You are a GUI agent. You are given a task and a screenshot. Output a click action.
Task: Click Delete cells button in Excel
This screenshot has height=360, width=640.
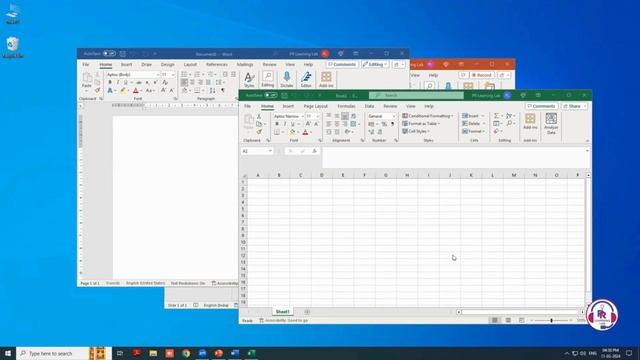[x=473, y=124]
